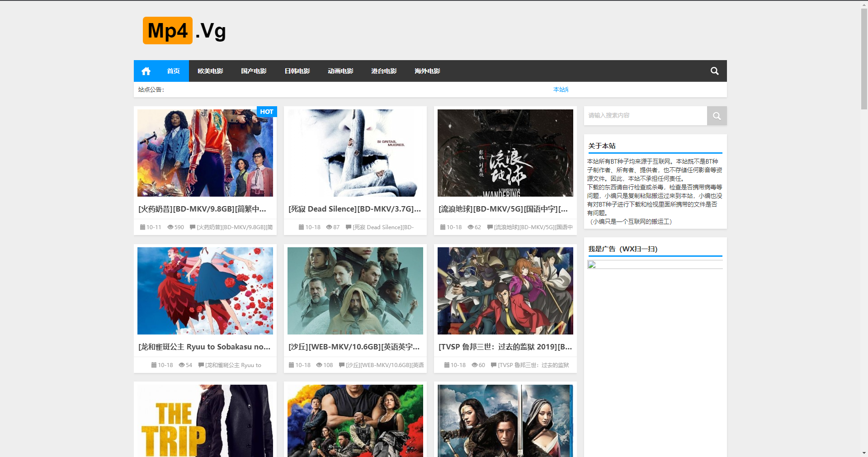Open the 鲁邦三世 poster thumbnail
Image resolution: width=868 pixels, height=457 pixels.
click(505, 291)
